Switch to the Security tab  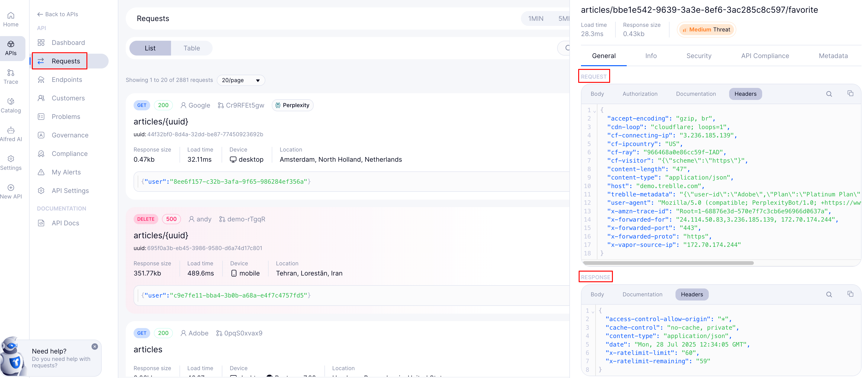699,56
